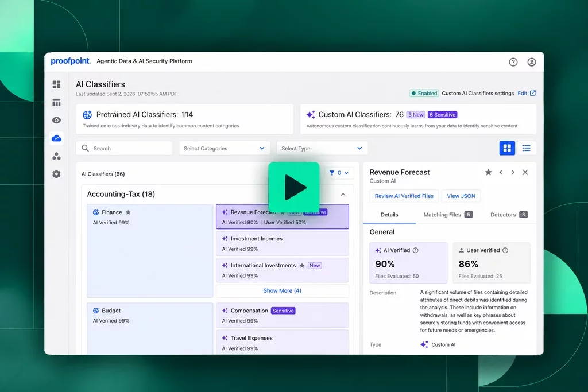Image resolution: width=588 pixels, height=392 pixels.
Task: Open the table layout icon in sidebar
Action: [x=57, y=102]
